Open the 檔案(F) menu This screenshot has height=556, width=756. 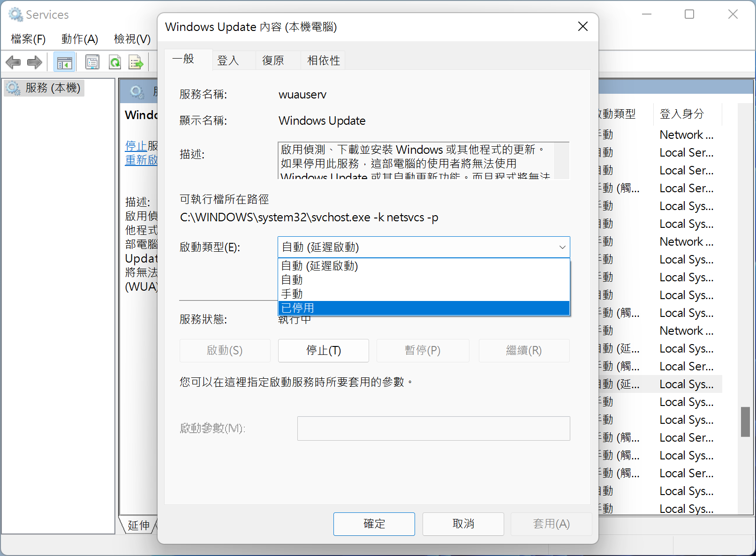coord(28,39)
